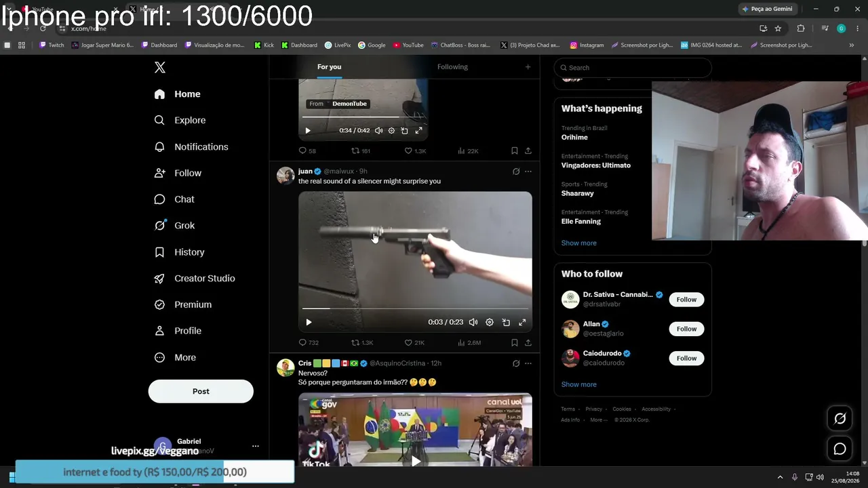Switch to the For you tab
This screenshot has width=868, height=488.
coord(329,66)
